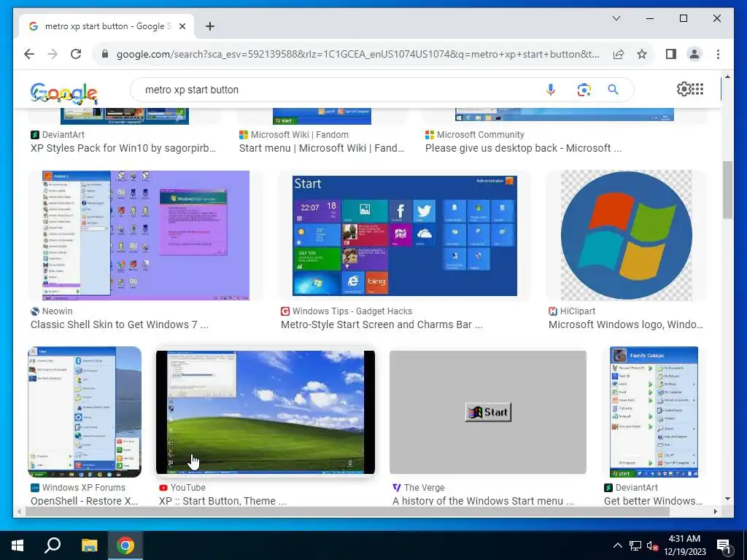Open the Windows Start menu
The image size is (747, 560).
tap(18, 545)
